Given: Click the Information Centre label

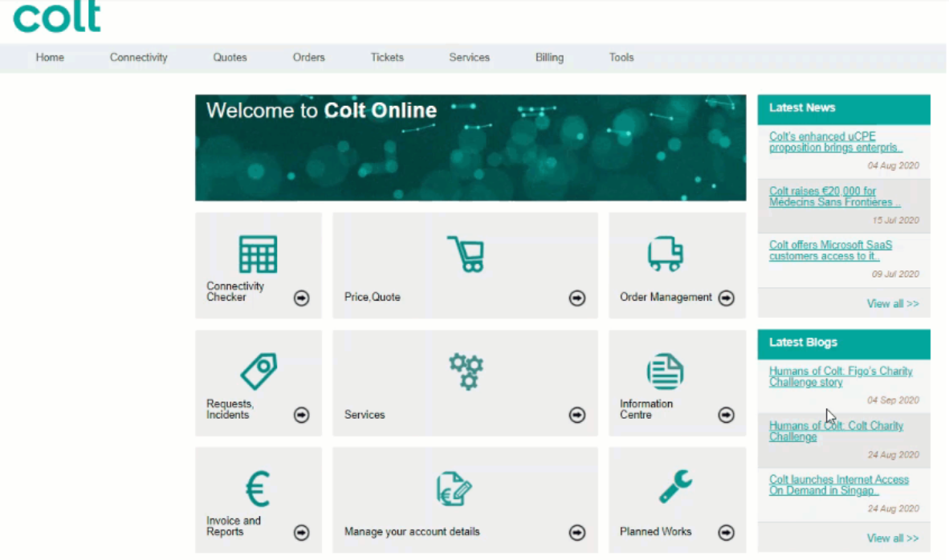Looking at the screenshot, I should pos(646,409).
